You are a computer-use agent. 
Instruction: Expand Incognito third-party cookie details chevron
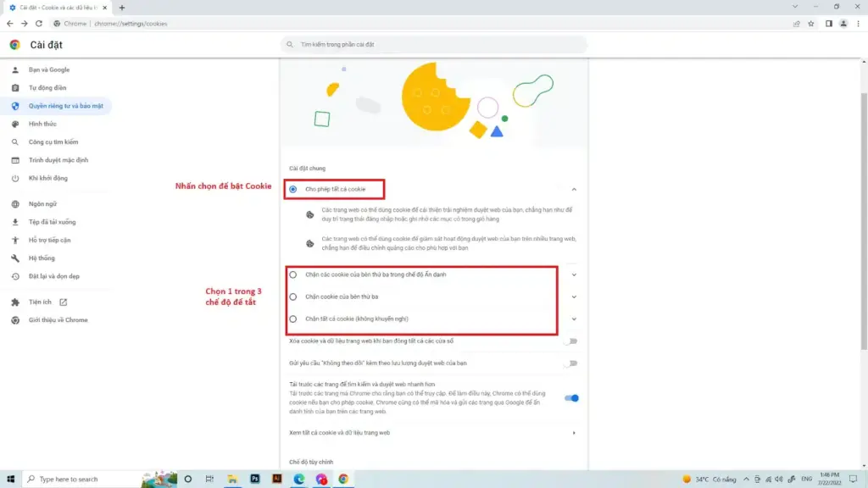point(574,274)
